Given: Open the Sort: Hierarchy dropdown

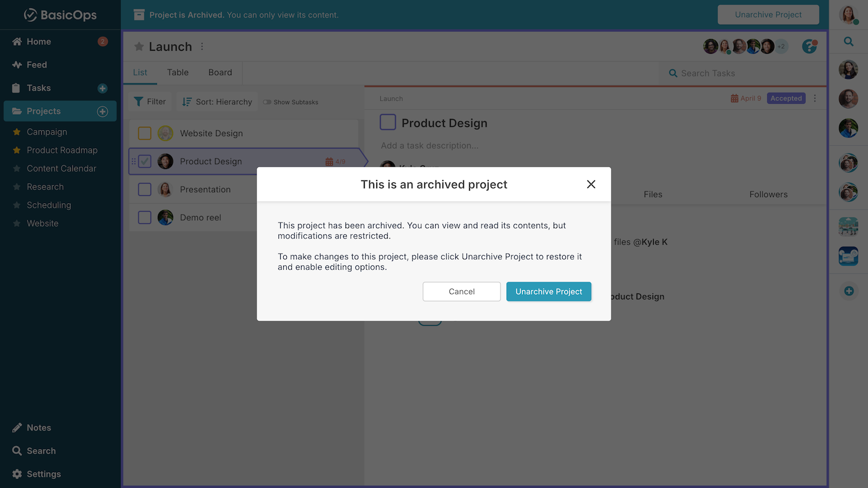Looking at the screenshot, I should 217,102.
